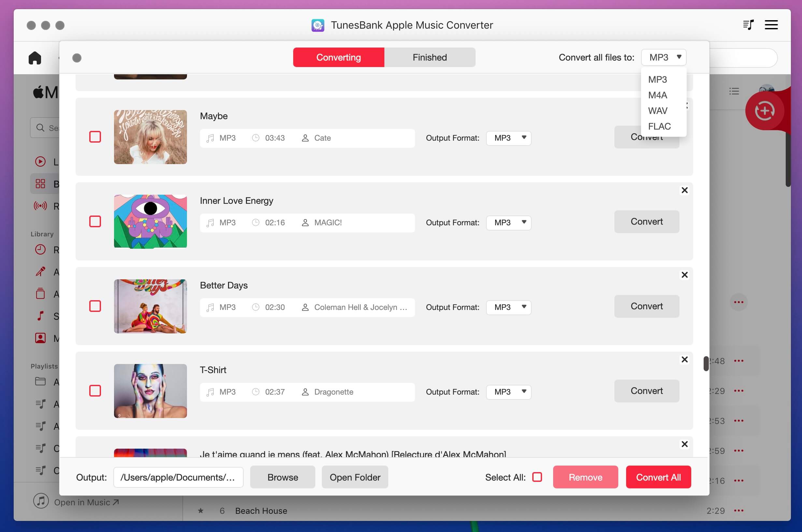This screenshot has height=532, width=802.
Task: Toggle checkbox for Maybe song
Action: [x=94, y=136]
